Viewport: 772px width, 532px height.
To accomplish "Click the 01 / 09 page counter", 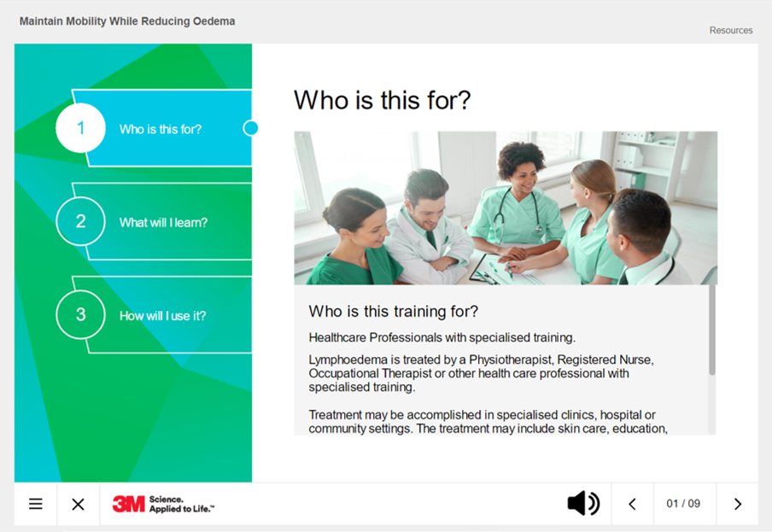I will (683, 504).
